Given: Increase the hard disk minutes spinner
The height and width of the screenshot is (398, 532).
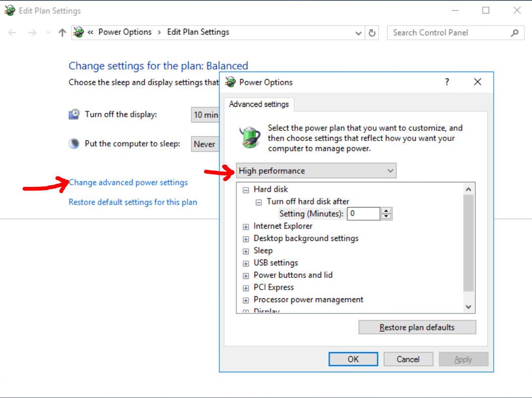Looking at the screenshot, I should click(386, 211).
